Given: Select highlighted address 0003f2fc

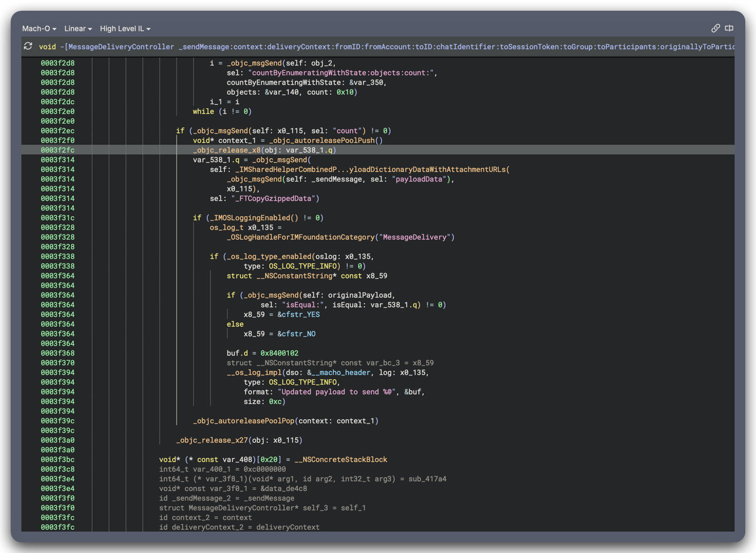Looking at the screenshot, I should tap(57, 150).
